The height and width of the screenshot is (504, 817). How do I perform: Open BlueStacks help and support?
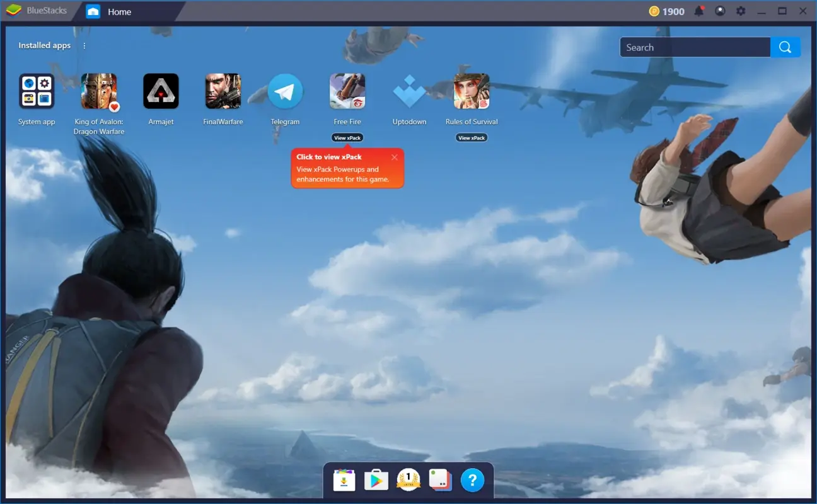[473, 479]
